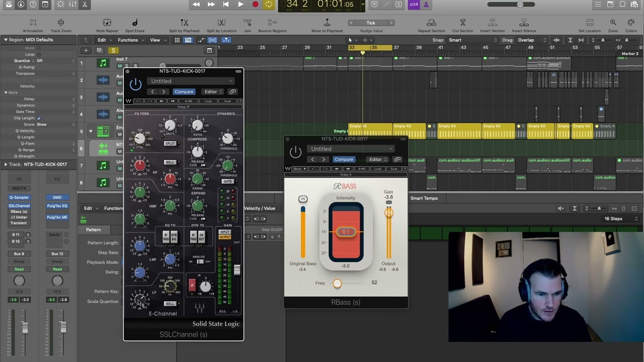Click Compare in the RBass window
Screen dimensions: 644x362
(344, 159)
